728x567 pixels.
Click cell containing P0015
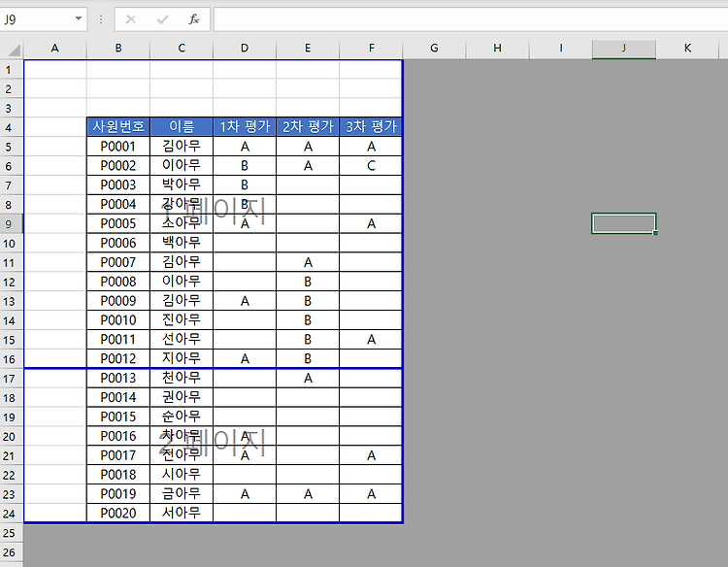coord(118,417)
